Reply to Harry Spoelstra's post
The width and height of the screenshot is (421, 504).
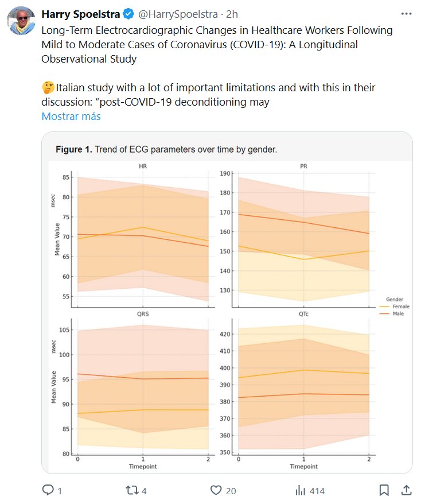pyautogui.click(x=48, y=490)
